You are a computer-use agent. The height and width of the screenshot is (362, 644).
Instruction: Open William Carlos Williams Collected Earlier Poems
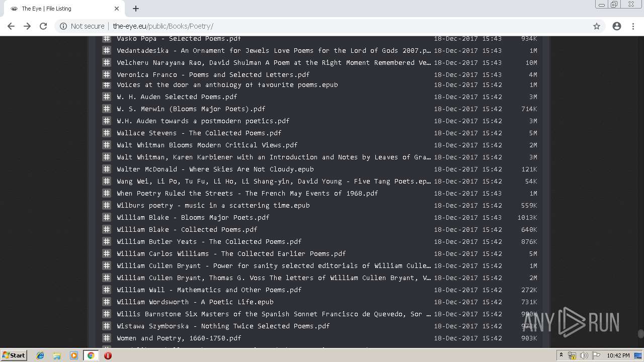click(x=231, y=253)
